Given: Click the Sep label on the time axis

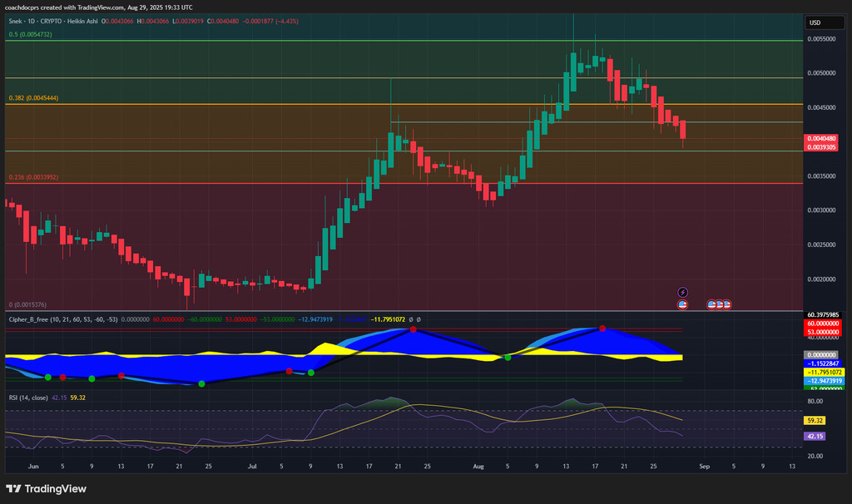Looking at the screenshot, I should click(x=703, y=467).
